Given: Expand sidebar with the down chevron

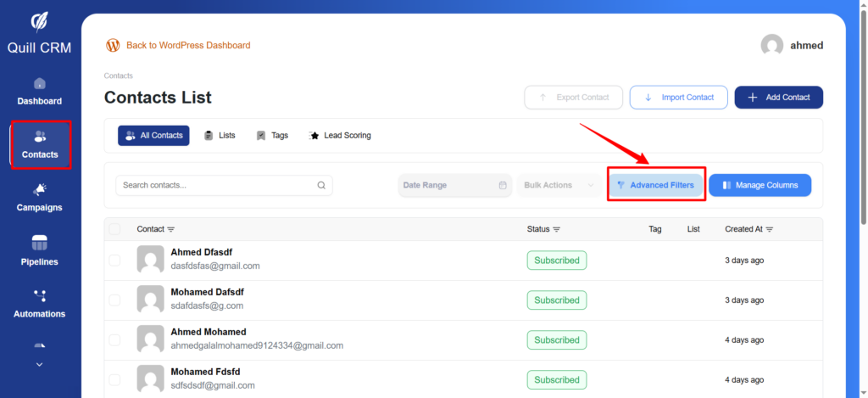Looking at the screenshot, I should (x=39, y=364).
